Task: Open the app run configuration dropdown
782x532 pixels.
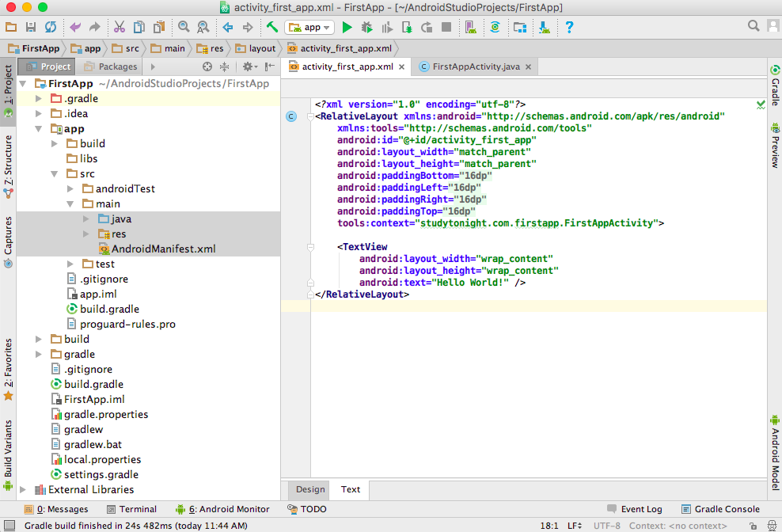Action: (309, 28)
